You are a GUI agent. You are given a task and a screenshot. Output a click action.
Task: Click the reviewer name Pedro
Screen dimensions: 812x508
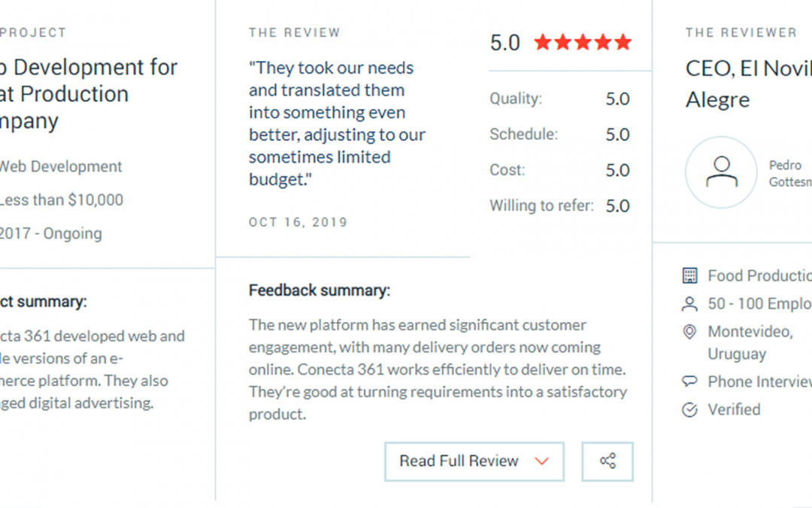(785, 166)
